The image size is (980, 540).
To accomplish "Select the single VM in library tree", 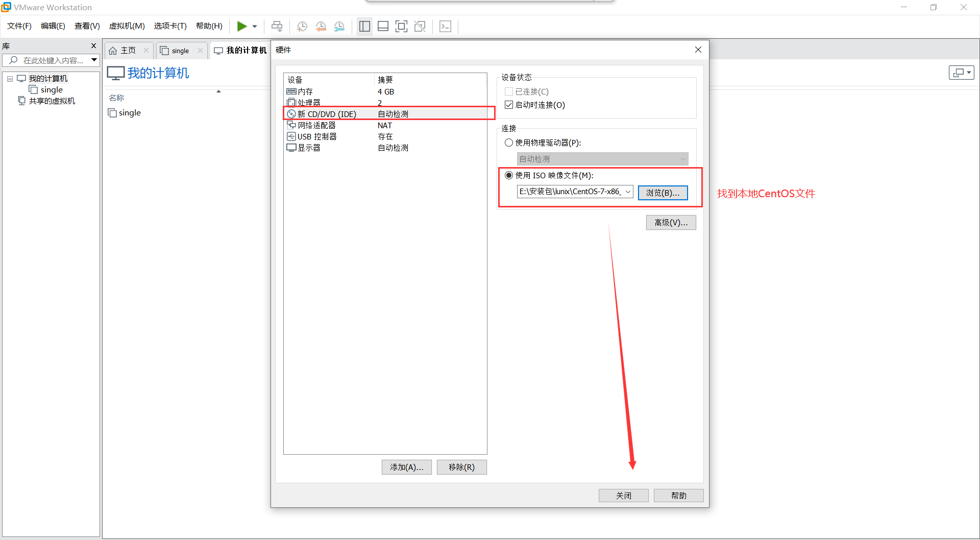I will pyautogui.click(x=52, y=90).
